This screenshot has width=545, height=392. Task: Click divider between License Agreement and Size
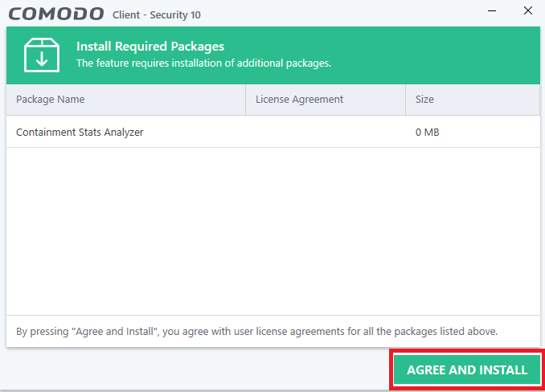click(x=405, y=100)
